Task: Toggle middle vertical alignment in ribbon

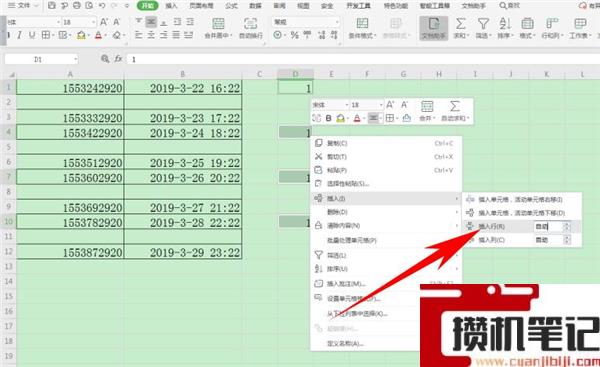Action: pyautogui.click(x=151, y=22)
